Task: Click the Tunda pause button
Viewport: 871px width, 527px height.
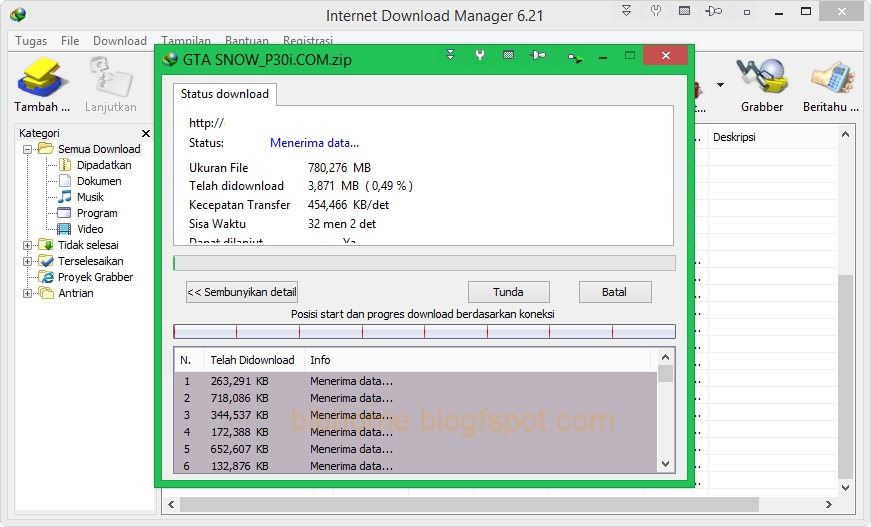Action: 508,292
